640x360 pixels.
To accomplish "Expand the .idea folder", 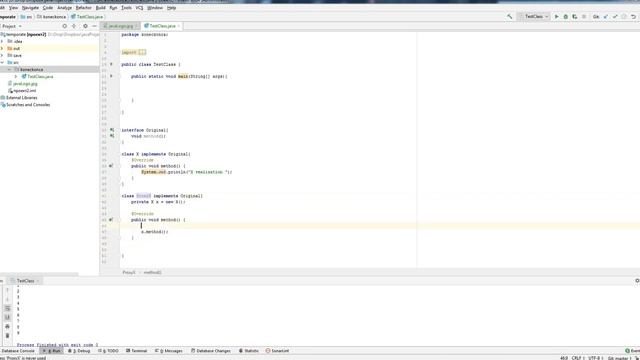I will tap(2, 42).
